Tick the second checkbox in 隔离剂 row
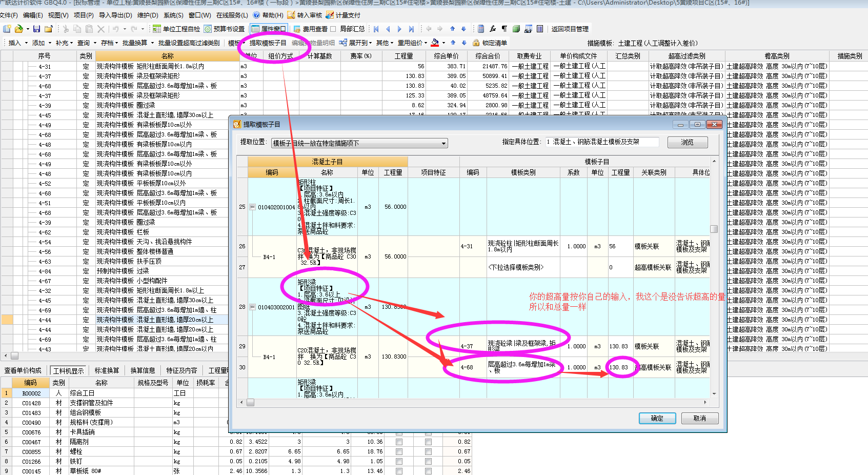 click(x=428, y=442)
